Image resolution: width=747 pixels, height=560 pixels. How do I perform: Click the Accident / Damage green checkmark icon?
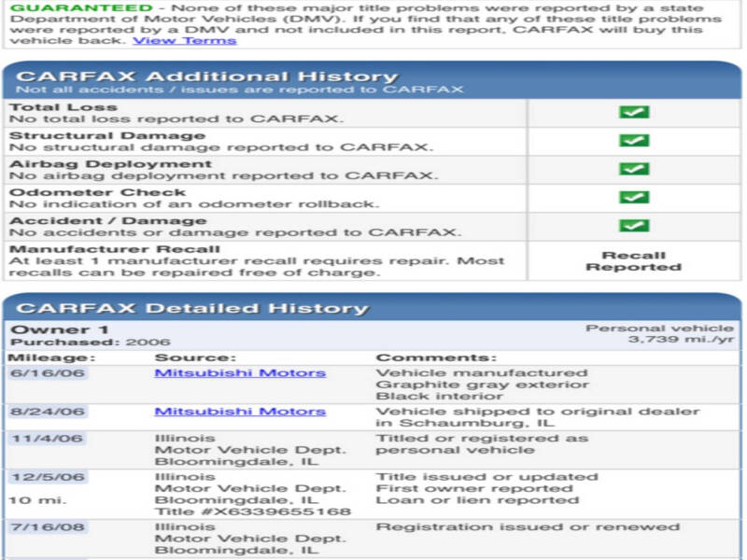(634, 226)
